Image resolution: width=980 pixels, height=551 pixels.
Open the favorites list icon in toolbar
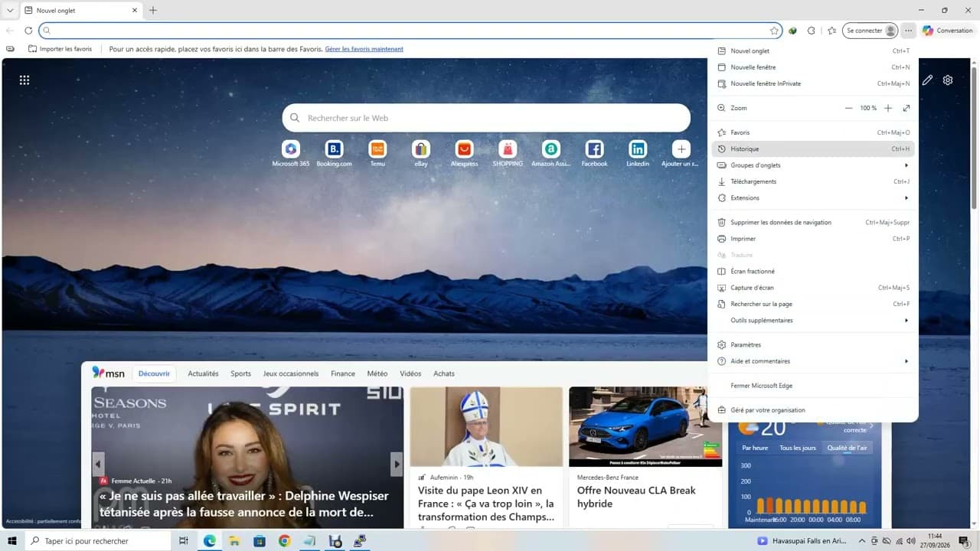click(831, 31)
